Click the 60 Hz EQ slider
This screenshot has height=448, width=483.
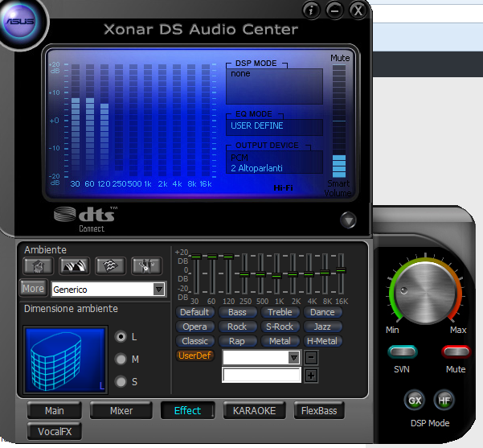[212, 257]
